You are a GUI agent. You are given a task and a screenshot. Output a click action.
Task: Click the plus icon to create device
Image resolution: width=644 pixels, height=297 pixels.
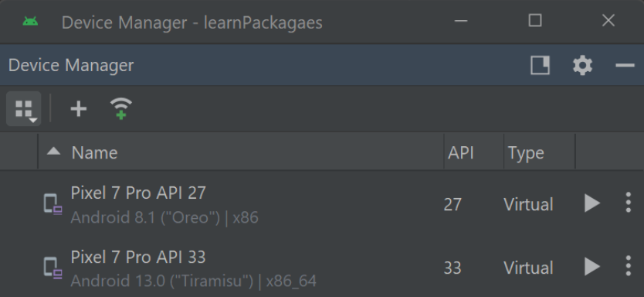click(79, 109)
